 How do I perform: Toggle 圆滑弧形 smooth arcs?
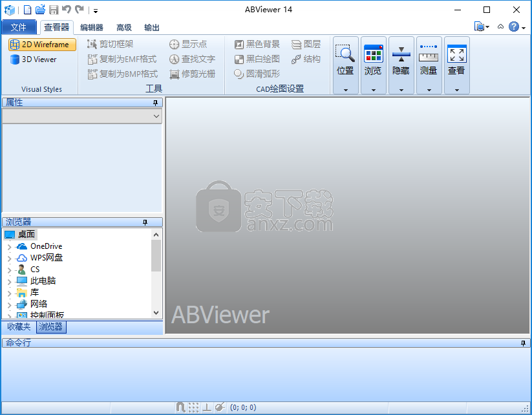point(257,74)
